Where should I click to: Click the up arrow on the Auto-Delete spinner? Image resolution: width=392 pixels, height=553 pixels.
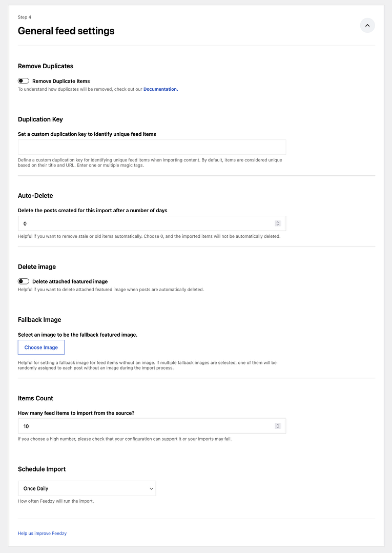click(x=277, y=221)
